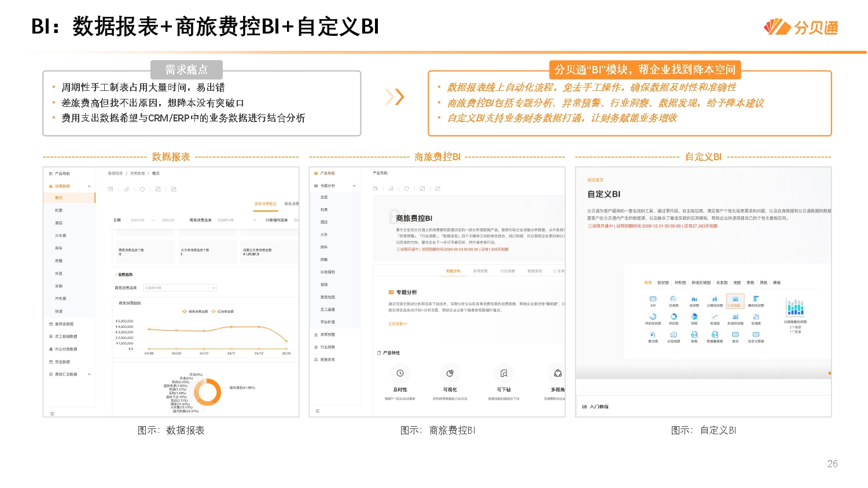Select the 散点图 scatter chart icon

(x=652, y=334)
